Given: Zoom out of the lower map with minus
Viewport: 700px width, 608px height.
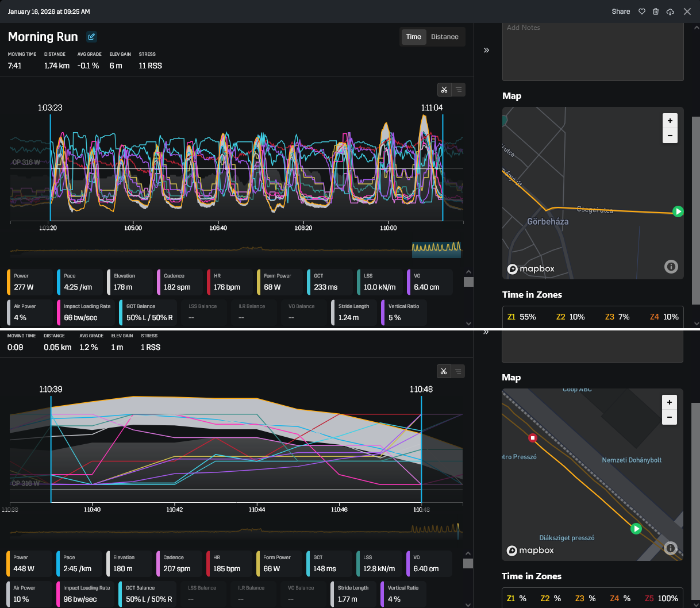Looking at the screenshot, I should point(670,417).
